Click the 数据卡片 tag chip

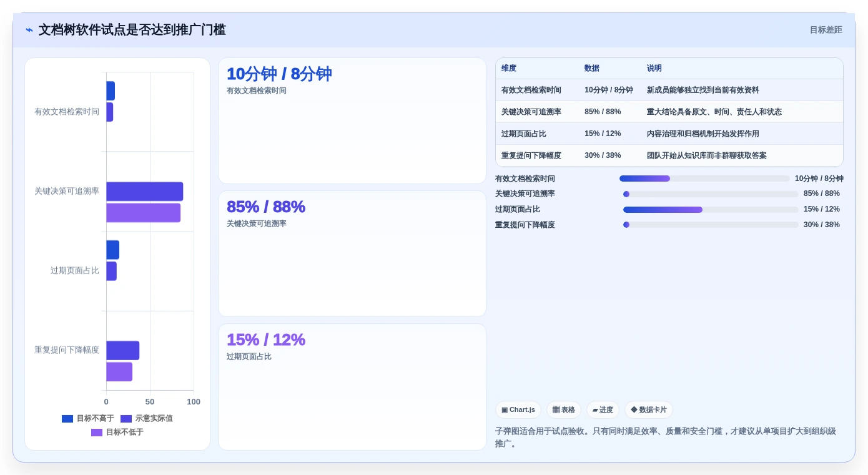point(649,410)
